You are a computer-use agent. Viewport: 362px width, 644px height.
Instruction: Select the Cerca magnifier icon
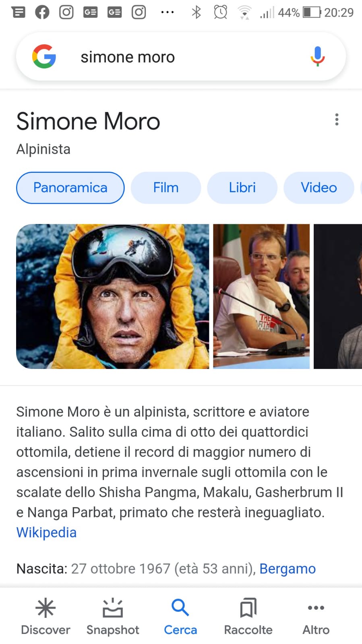pyautogui.click(x=180, y=608)
